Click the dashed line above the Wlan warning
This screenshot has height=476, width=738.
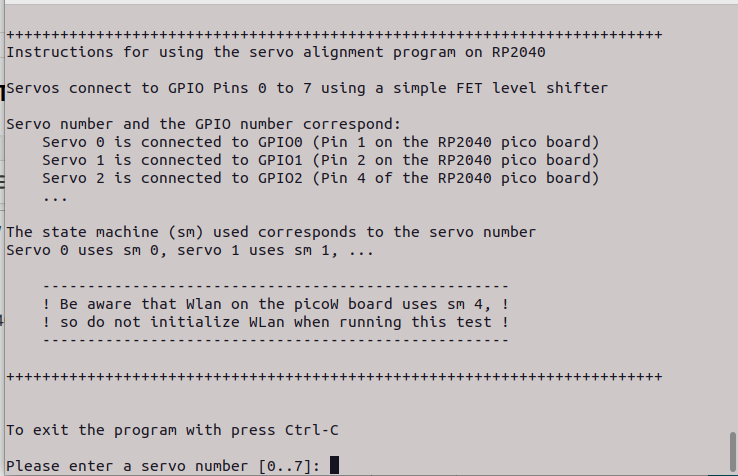(276, 286)
